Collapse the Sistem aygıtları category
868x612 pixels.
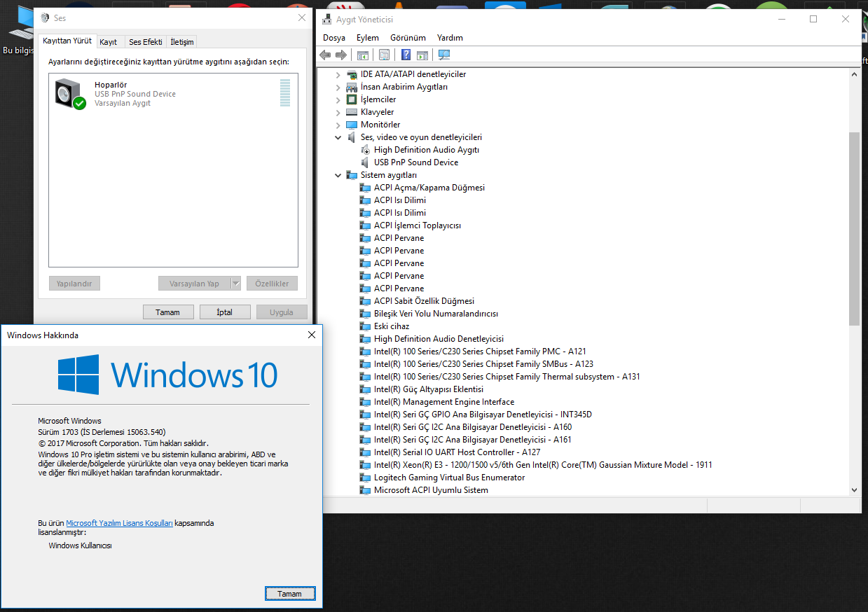(x=338, y=175)
